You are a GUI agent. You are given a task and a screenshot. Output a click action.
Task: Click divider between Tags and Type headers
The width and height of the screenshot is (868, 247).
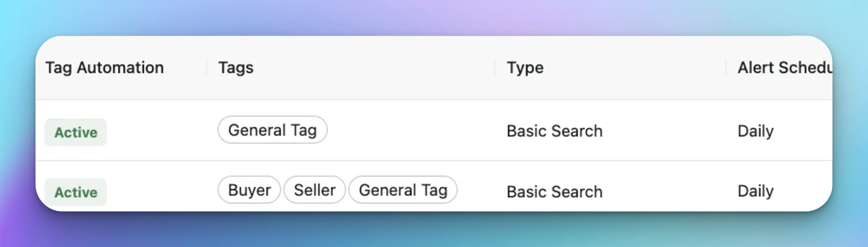click(495, 68)
